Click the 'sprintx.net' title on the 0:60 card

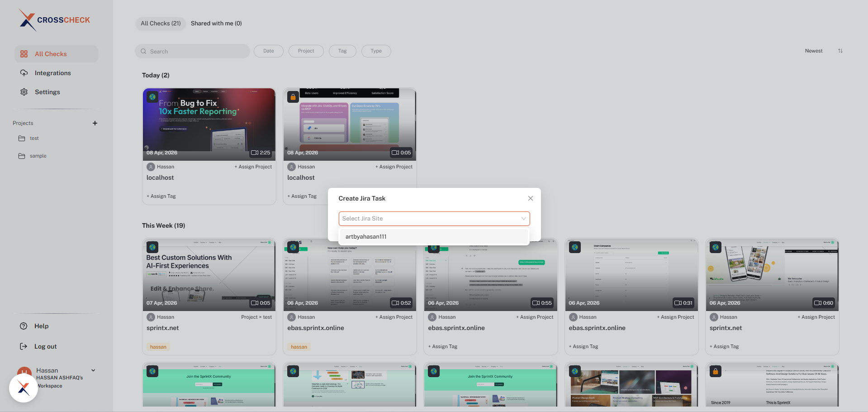[726, 328]
